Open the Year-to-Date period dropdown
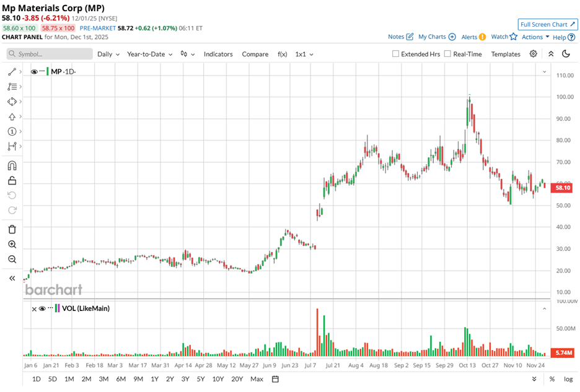This screenshot has height=392, width=580. (x=150, y=54)
